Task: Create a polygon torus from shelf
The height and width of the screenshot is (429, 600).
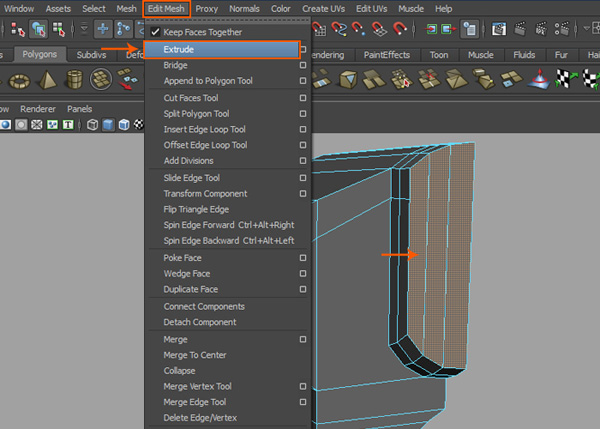Action: [x=19, y=81]
